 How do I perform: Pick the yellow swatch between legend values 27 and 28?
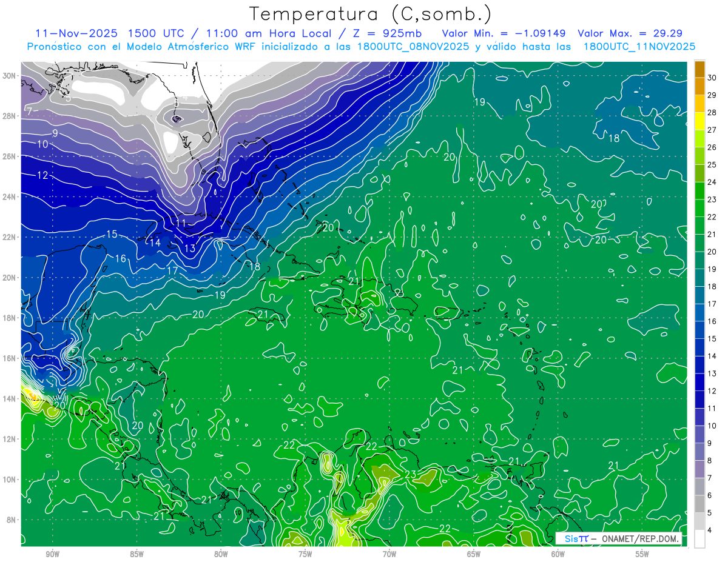coord(699,121)
